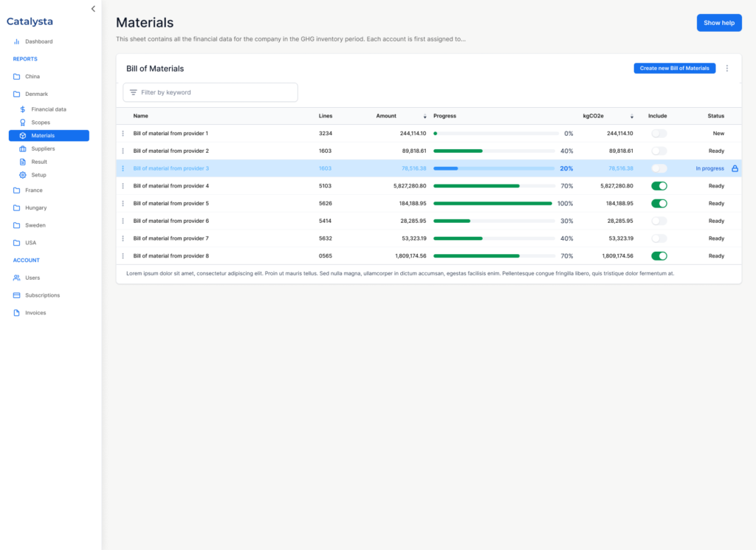Enable the Include toggle for provider 2
The width and height of the screenshot is (756, 550).
pyautogui.click(x=659, y=151)
